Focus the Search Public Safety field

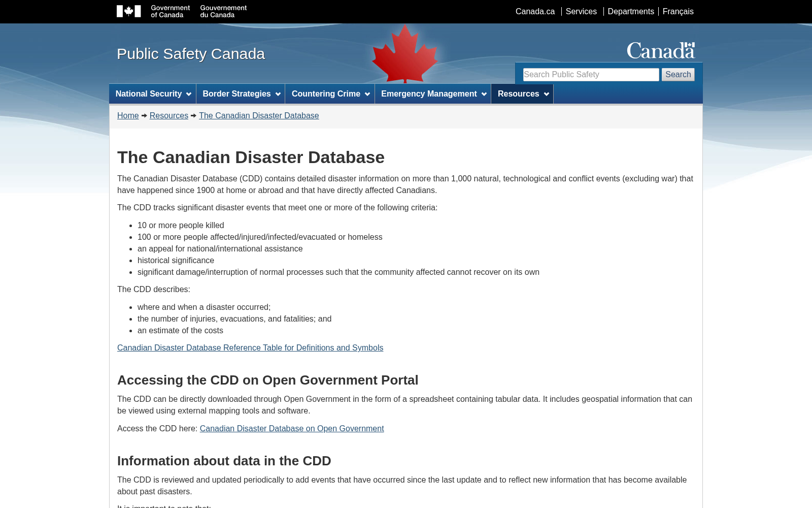pos(591,75)
